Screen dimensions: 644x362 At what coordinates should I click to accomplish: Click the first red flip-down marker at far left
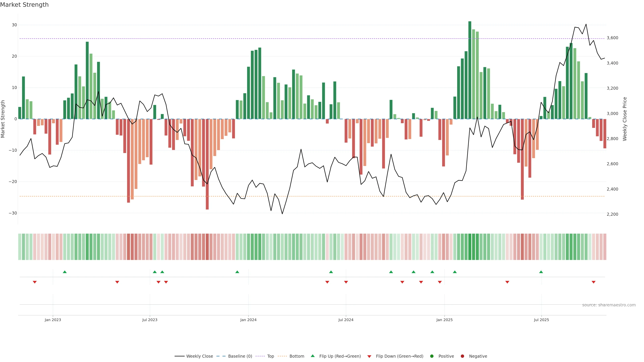[x=35, y=282]
